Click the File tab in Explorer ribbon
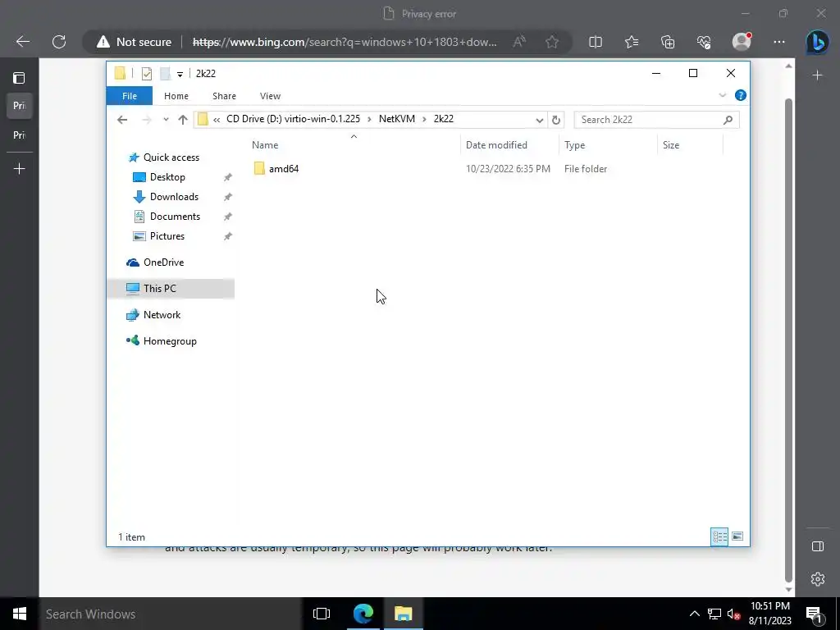 [x=129, y=96]
